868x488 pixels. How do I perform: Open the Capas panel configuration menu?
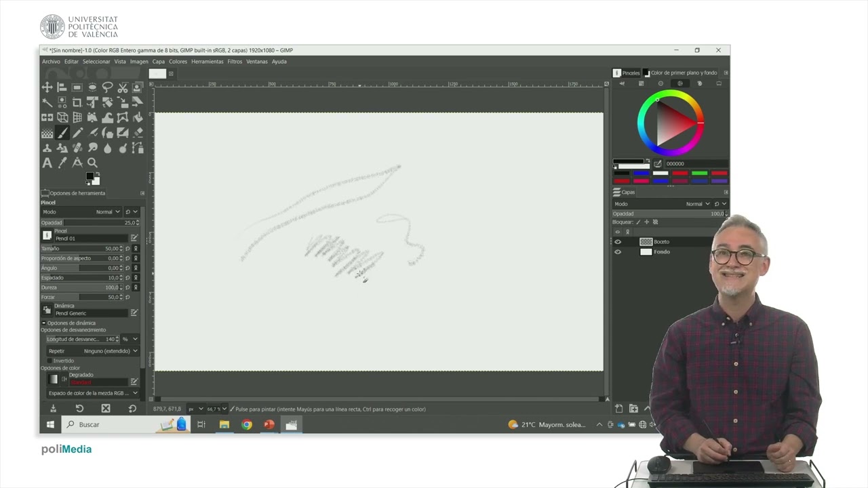(x=726, y=192)
